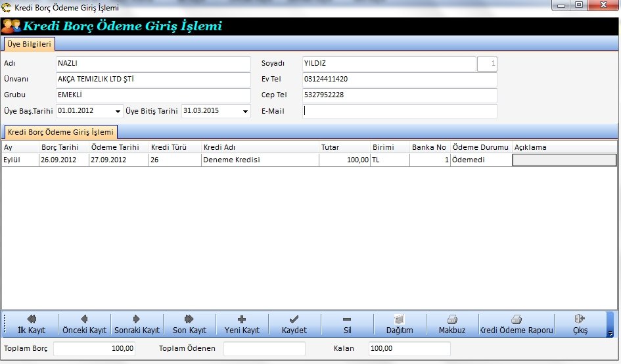Print receipt using Makbuz button
621x364 pixels.
coord(452,324)
